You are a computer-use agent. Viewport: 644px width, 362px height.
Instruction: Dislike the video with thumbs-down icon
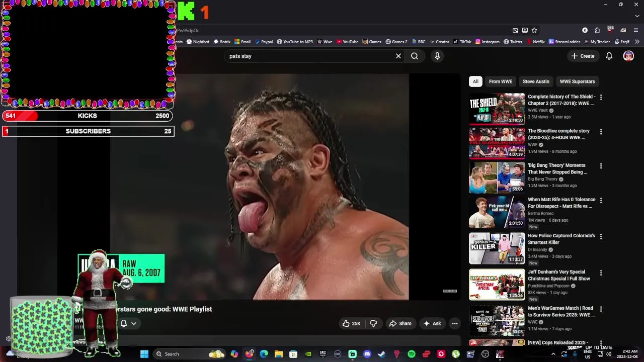373,324
